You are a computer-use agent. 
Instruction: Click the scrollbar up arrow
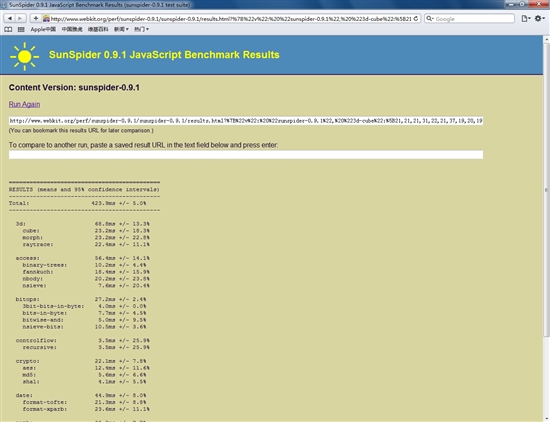point(546,40)
